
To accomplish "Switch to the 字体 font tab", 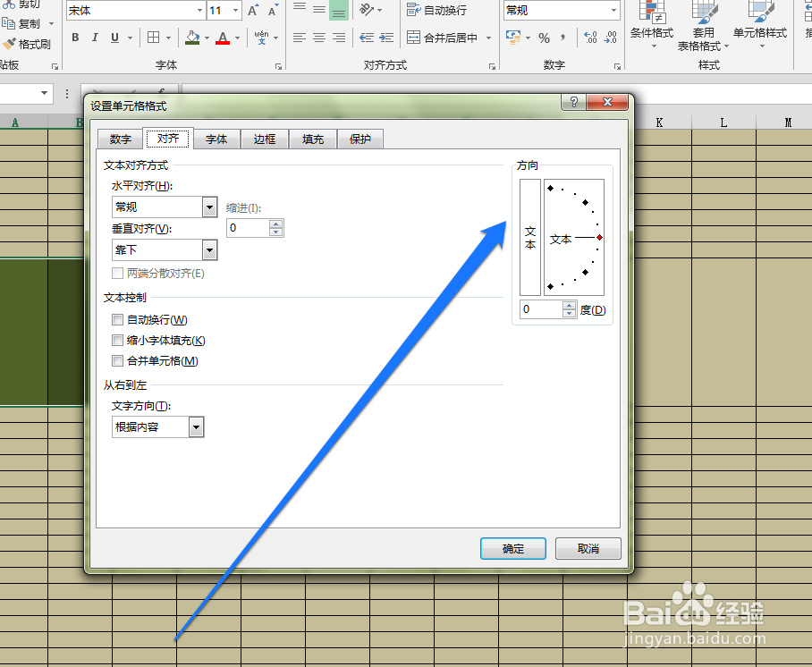I will coord(216,139).
